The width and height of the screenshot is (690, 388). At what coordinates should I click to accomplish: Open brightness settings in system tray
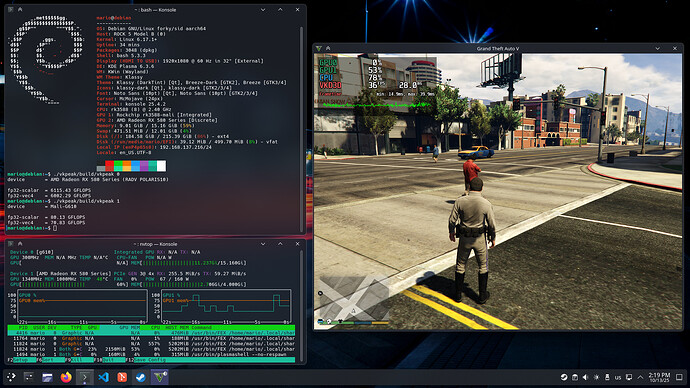coord(596,377)
